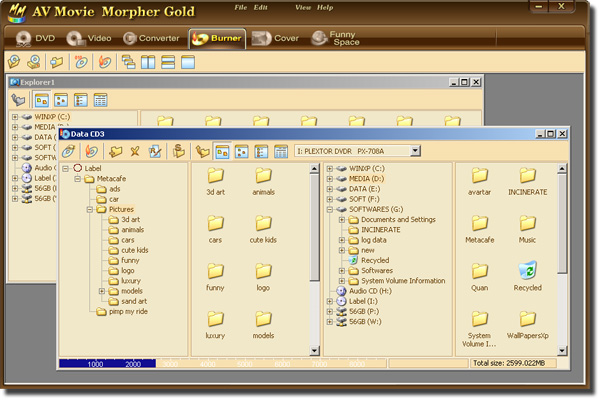Click the S folder icon in Data CD3 toolbar

pyautogui.click(x=178, y=151)
